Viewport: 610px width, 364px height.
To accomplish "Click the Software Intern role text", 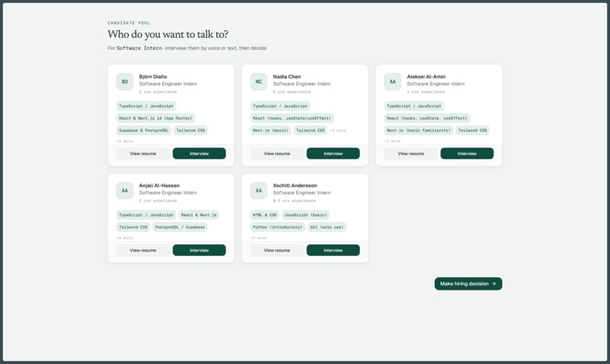I will tap(139, 48).
